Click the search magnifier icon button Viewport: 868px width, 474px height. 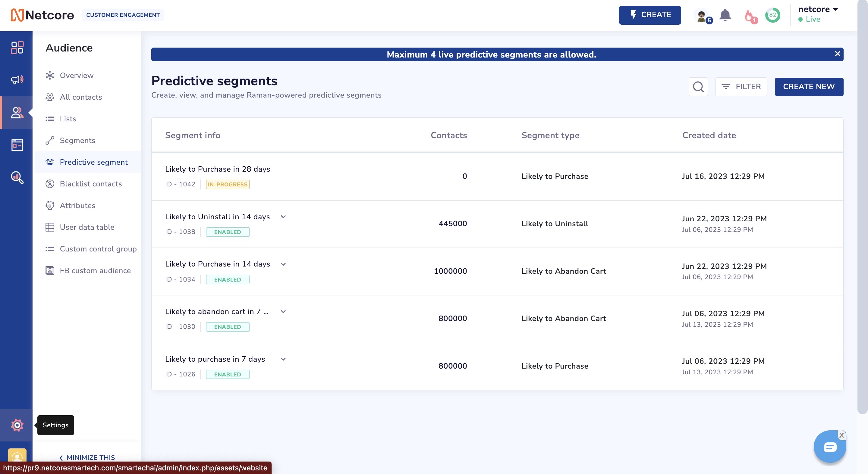tap(698, 87)
